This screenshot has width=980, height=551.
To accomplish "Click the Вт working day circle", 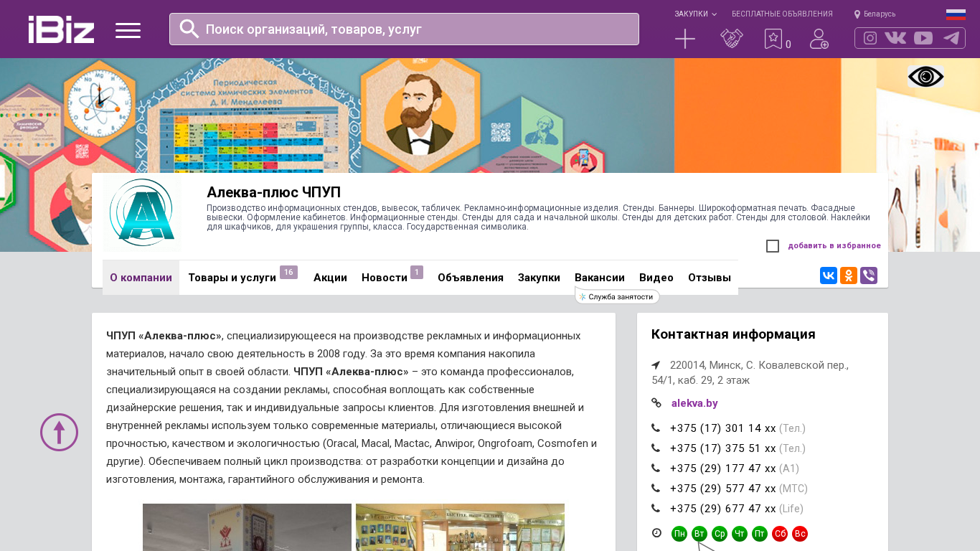I will (699, 534).
